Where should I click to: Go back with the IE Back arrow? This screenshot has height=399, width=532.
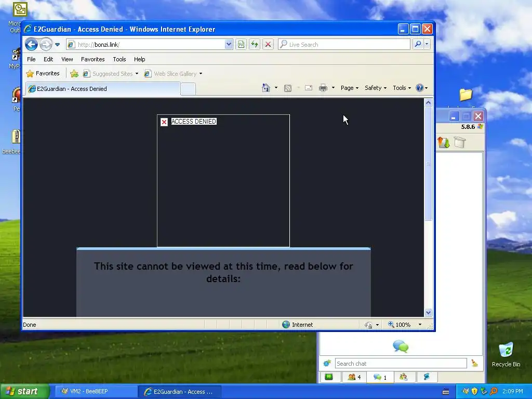coord(31,44)
